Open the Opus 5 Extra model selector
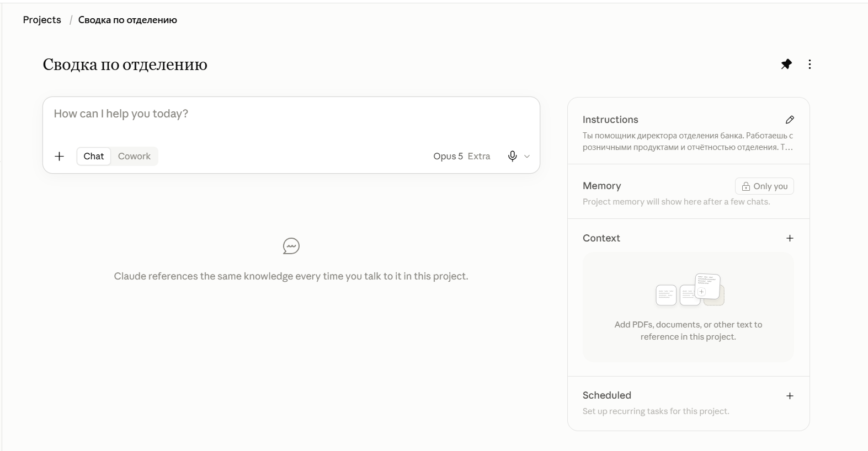This screenshot has width=868, height=451. (462, 156)
